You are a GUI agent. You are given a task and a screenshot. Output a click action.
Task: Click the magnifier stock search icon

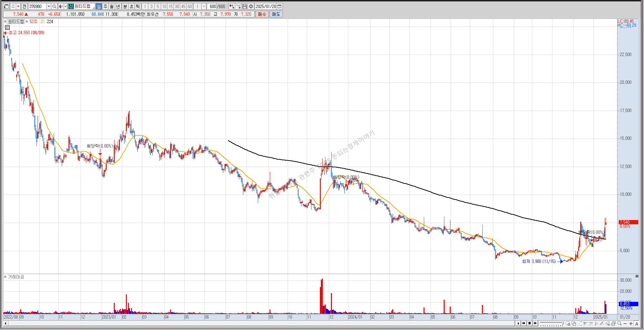(54, 6)
